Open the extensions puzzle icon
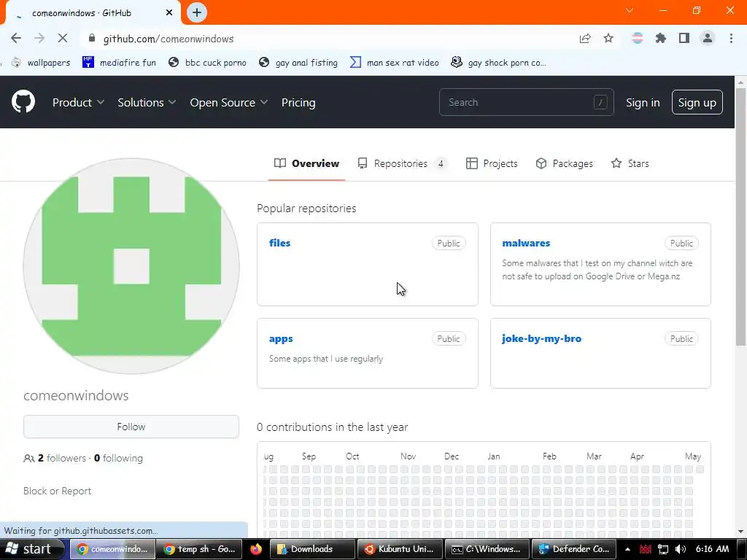 point(660,38)
